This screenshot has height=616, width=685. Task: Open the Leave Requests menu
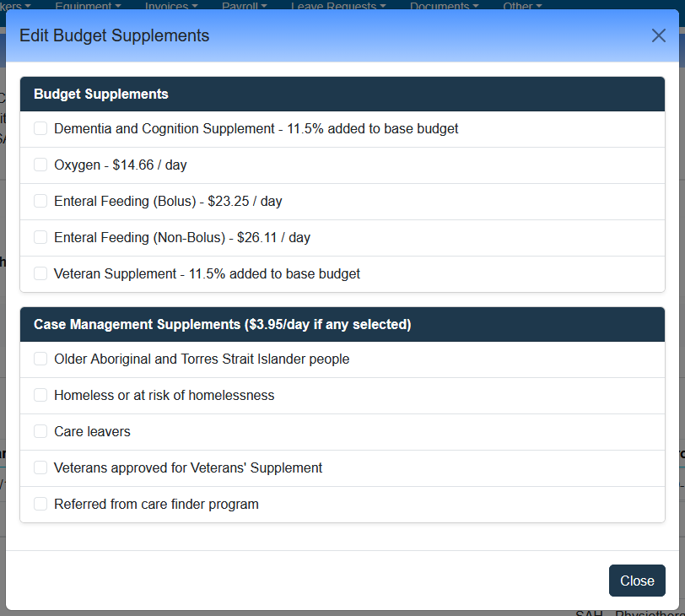point(338,6)
